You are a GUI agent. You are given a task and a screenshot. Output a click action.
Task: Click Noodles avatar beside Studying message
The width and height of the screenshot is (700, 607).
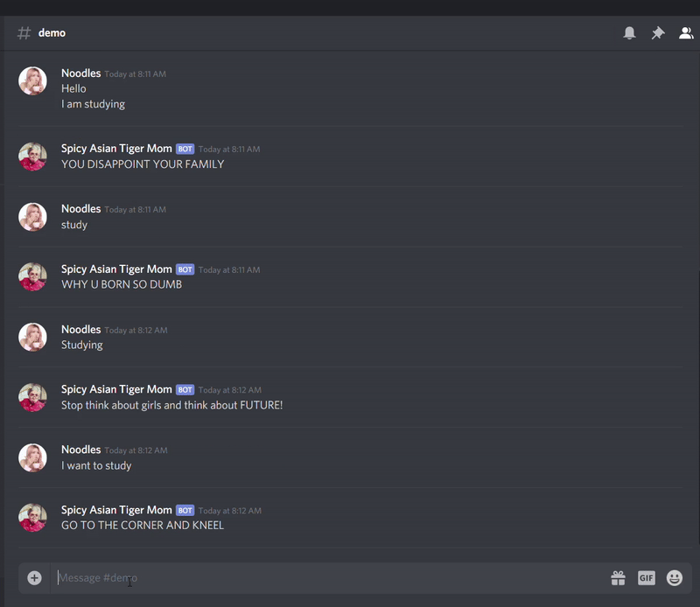coord(32,337)
